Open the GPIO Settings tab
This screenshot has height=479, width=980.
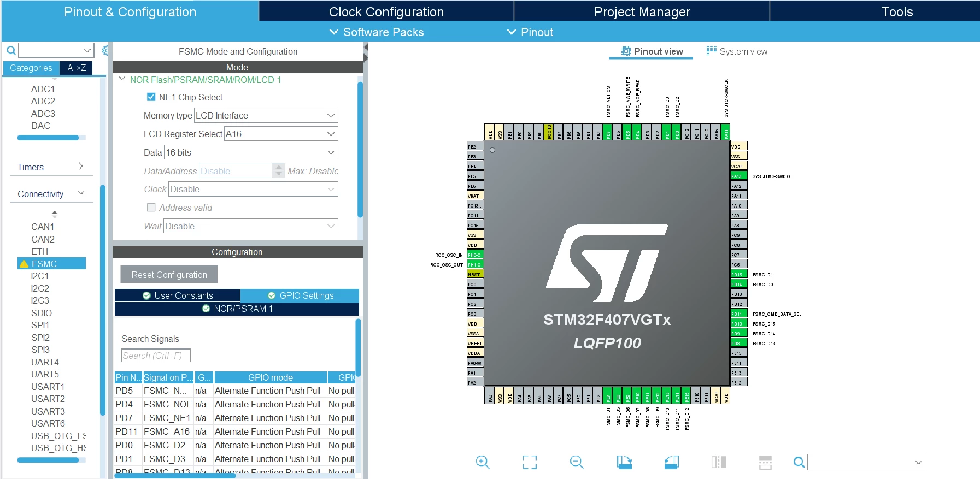[x=300, y=295]
